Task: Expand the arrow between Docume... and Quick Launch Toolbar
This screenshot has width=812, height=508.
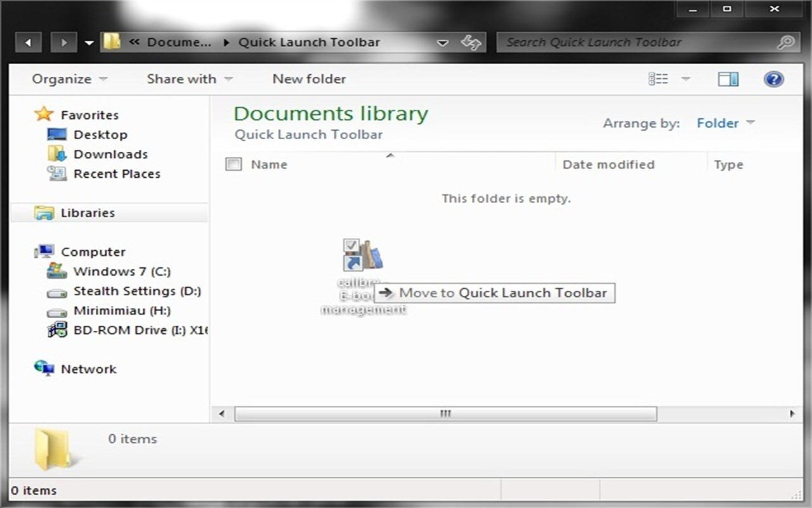Action: [x=226, y=43]
